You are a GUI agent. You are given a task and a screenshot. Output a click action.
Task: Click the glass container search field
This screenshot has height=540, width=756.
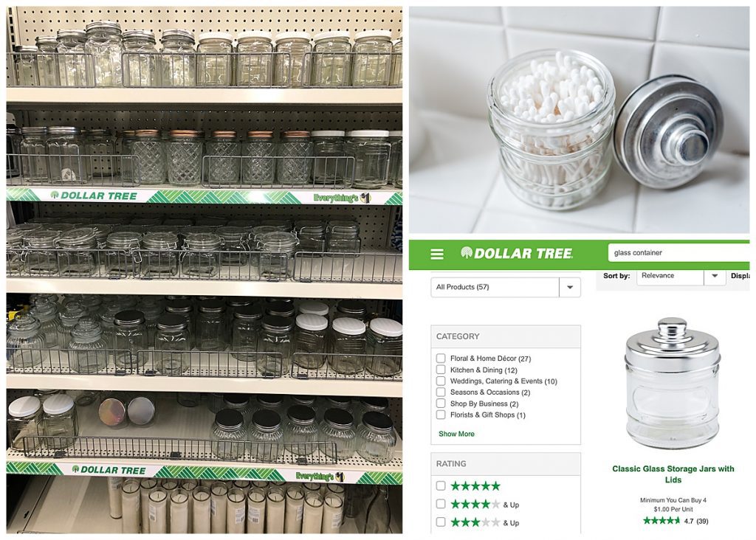679,252
